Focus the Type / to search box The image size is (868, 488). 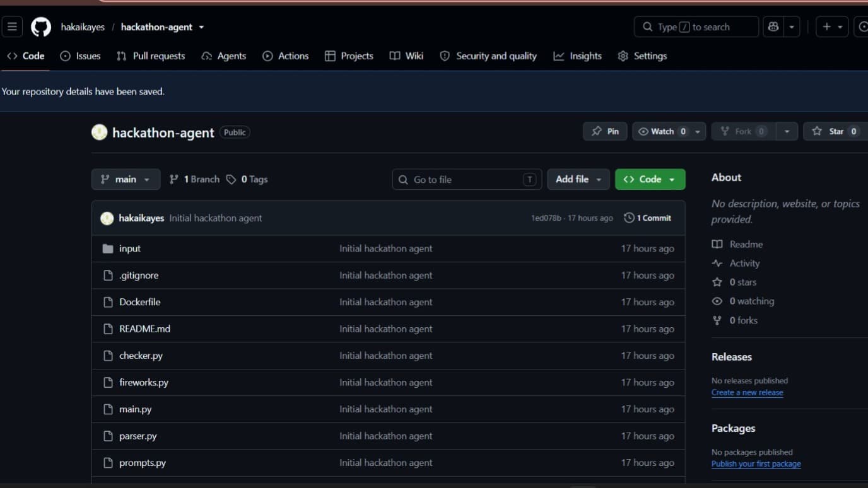696,27
